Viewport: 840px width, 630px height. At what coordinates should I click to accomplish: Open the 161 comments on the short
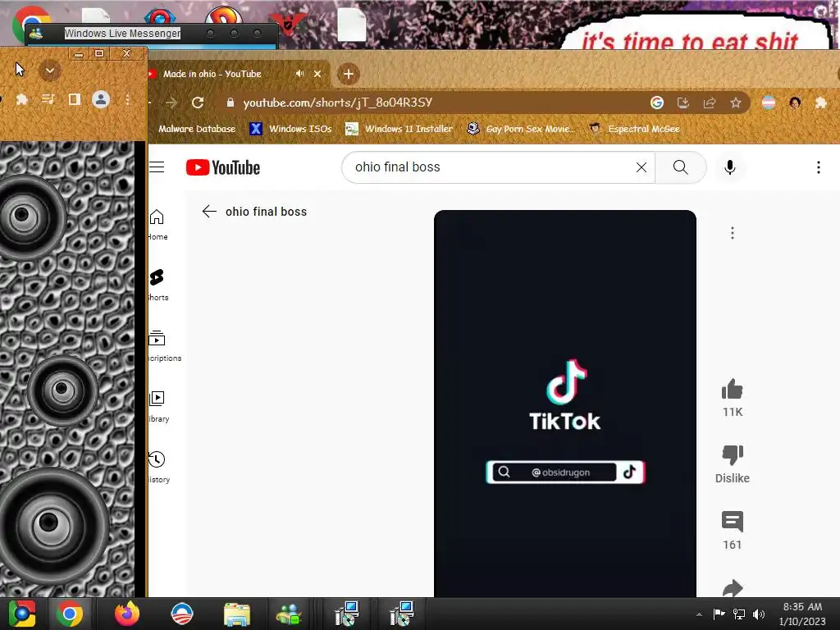pos(733,522)
